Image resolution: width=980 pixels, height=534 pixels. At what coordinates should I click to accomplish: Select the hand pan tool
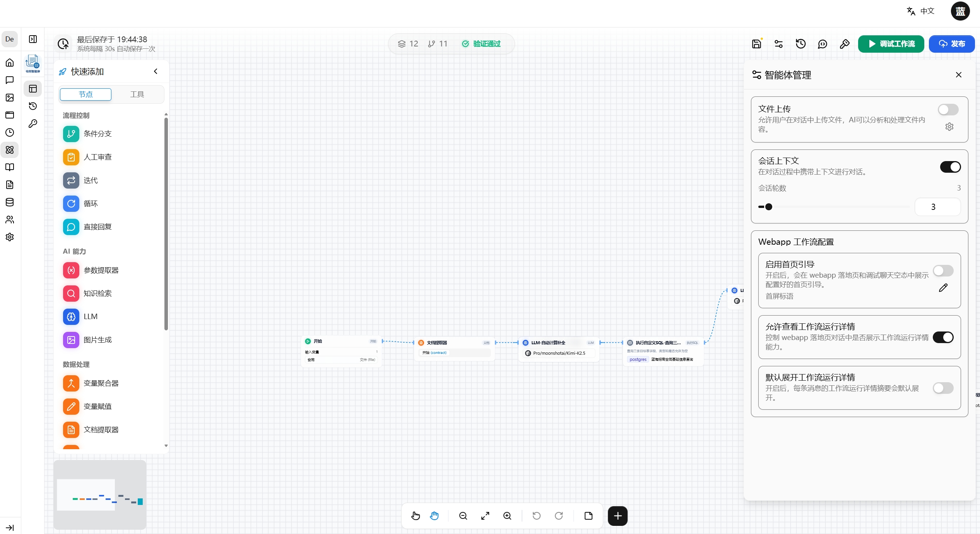pos(434,516)
